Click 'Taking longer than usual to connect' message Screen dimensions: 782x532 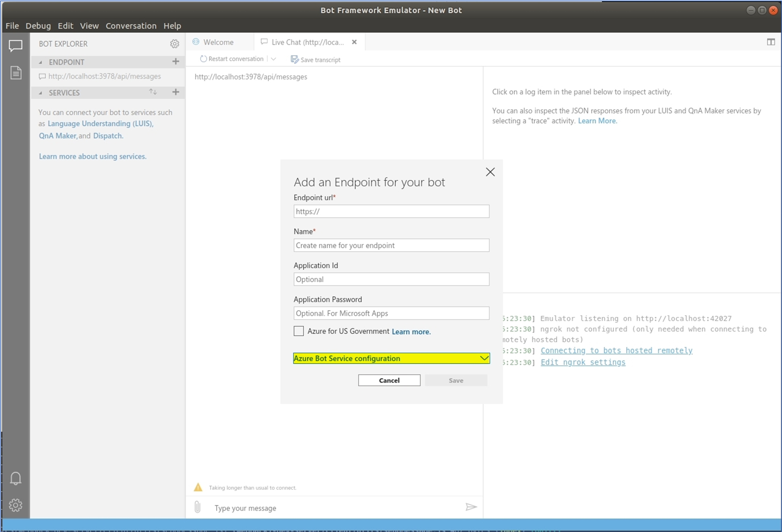tap(253, 488)
